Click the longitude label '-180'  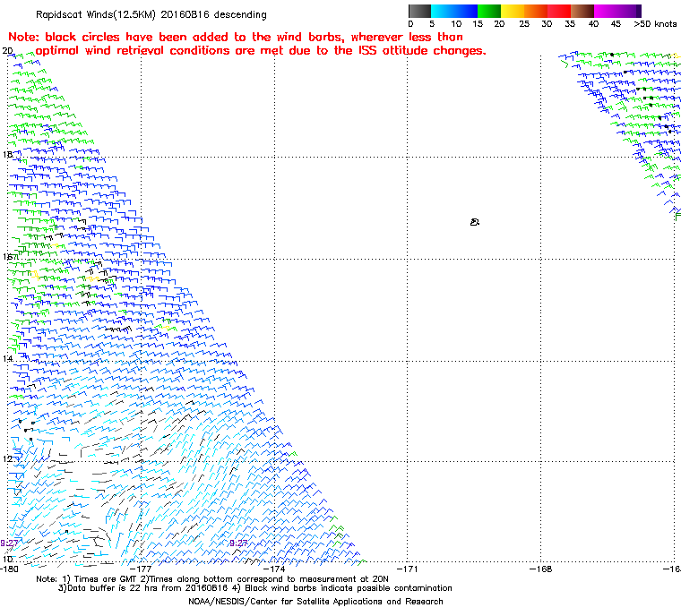point(10,569)
